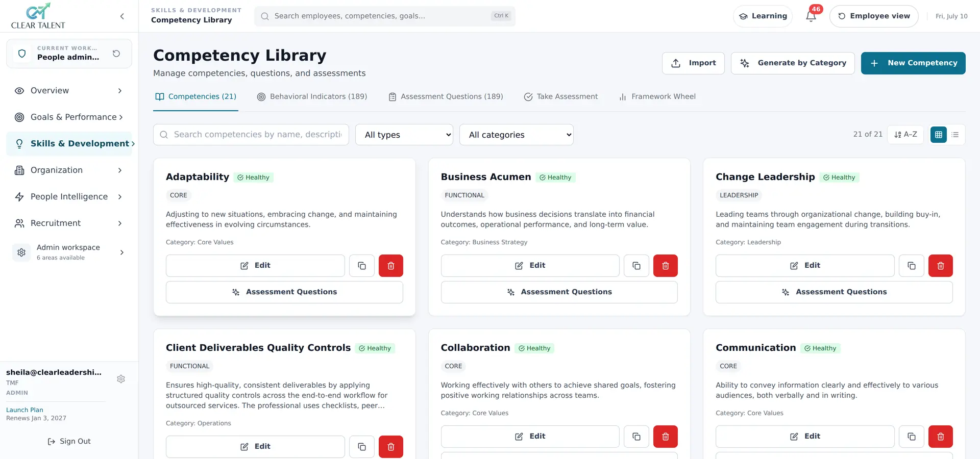Open the Learning button
980x459 pixels.
click(x=763, y=16)
